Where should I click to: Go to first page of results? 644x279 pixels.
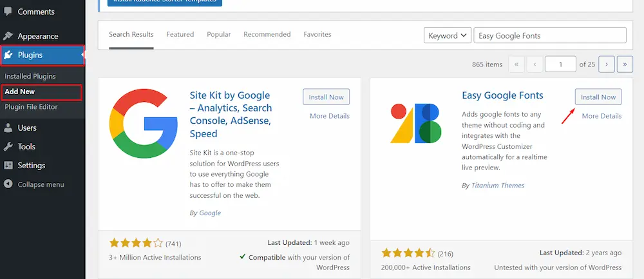click(x=516, y=64)
